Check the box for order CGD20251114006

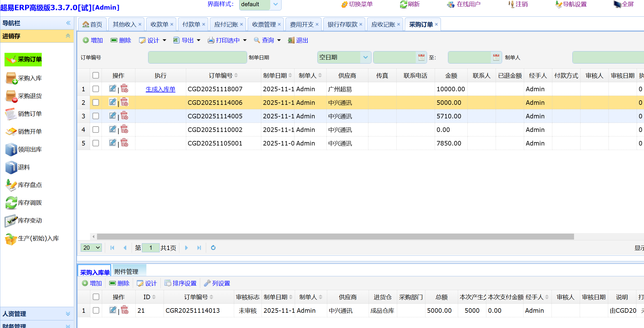click(x=96, y=102)
